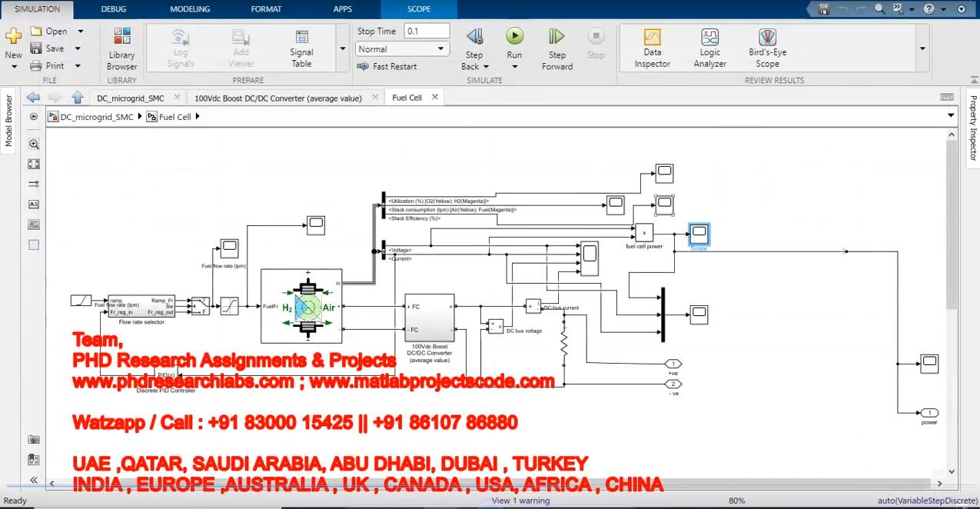Click the Step Back icon

click(474, 37)
